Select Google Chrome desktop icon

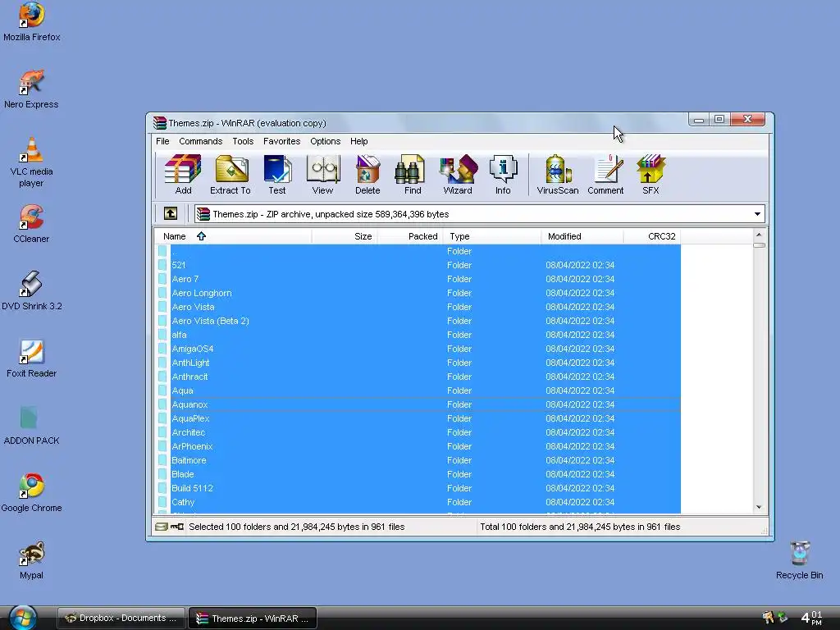[31, 493]
